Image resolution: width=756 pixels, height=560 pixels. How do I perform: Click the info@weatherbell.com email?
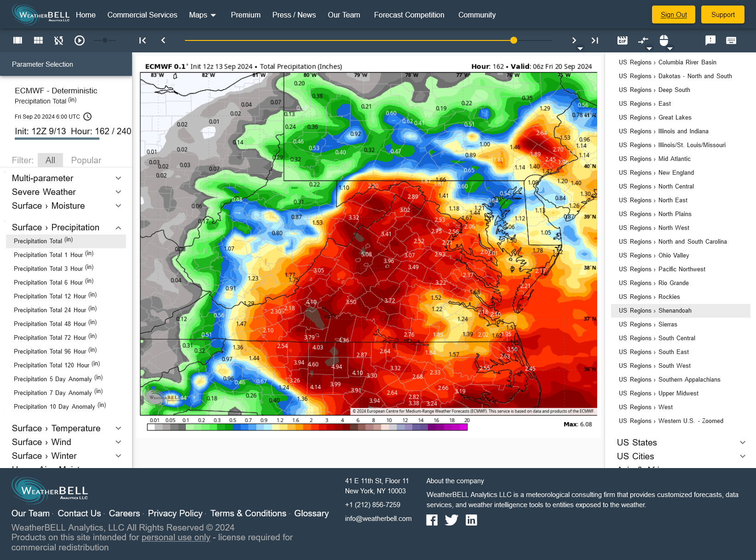[378, 518]
